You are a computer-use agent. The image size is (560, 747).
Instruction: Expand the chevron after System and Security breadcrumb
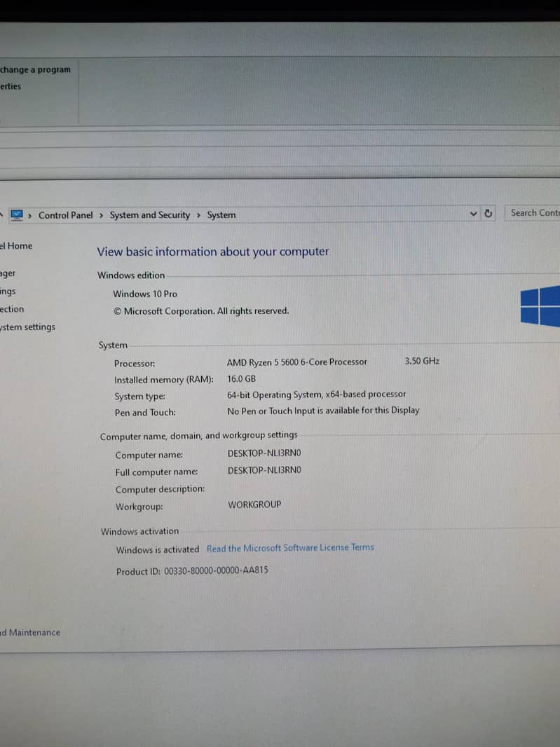click(x=199, y=215)
